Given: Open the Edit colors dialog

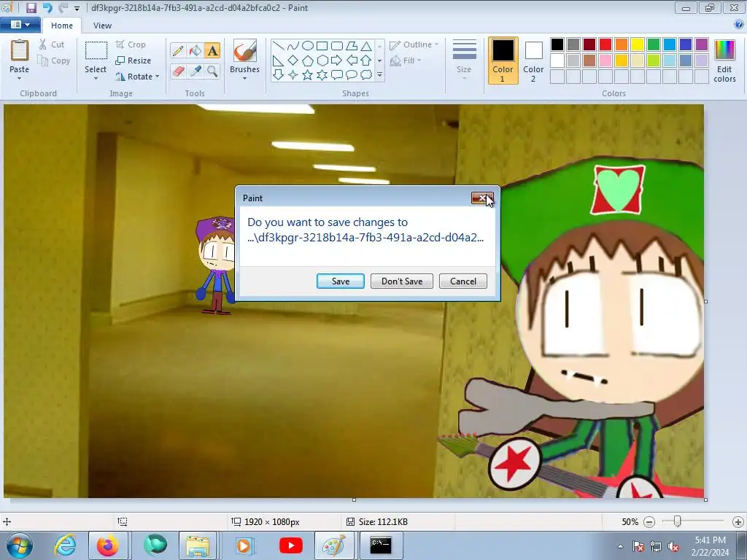Looking at the screenshot, I should (724, 62).
